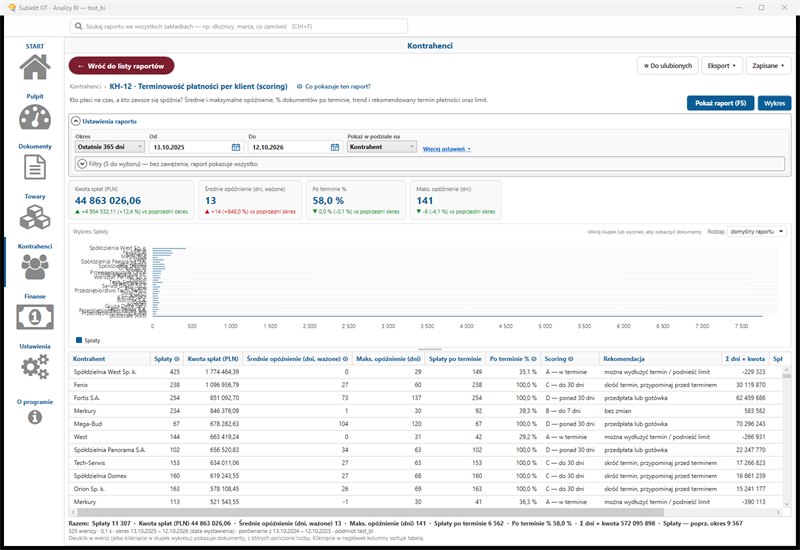The height and width of the screenshot is (550, 800).
Task: Open the Finanse banknote icon
Action: 35,317
